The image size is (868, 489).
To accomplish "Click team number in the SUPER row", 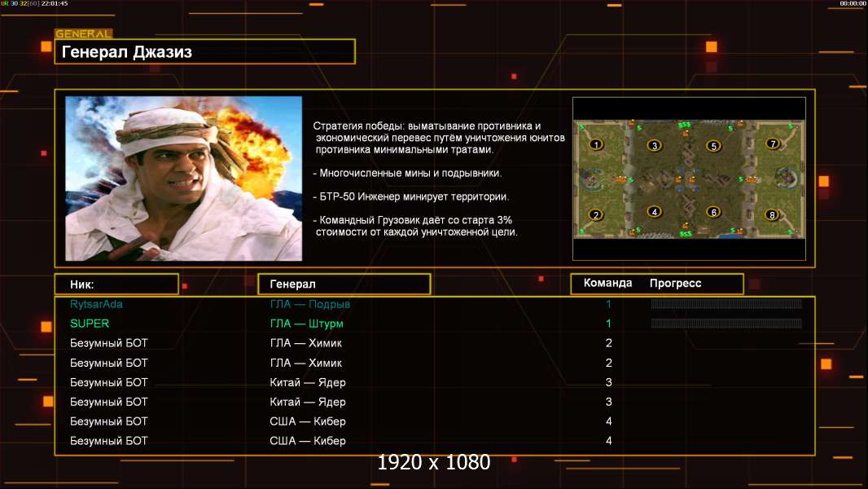I will 608,324.
